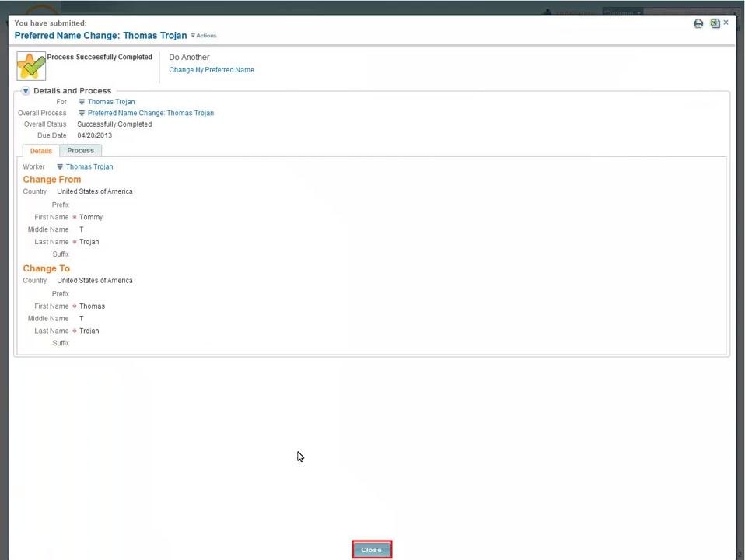Open the Actions menu beside the title
745x560 pixels.
204,36
